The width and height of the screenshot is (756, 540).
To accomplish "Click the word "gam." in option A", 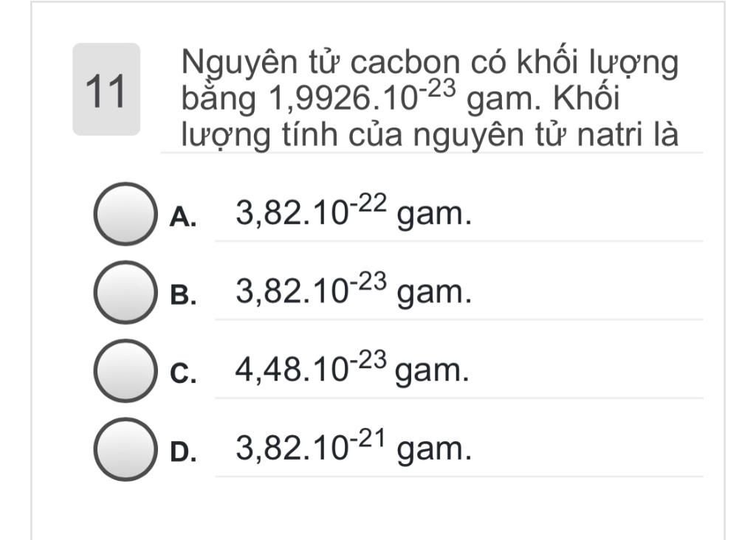I will tap(434, 215).
